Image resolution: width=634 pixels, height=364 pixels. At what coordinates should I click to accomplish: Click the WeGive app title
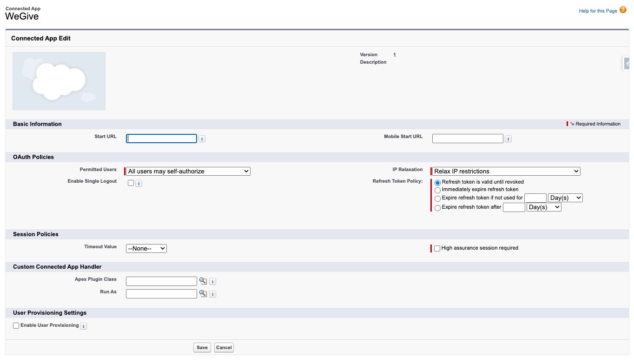tap(22, 16)
